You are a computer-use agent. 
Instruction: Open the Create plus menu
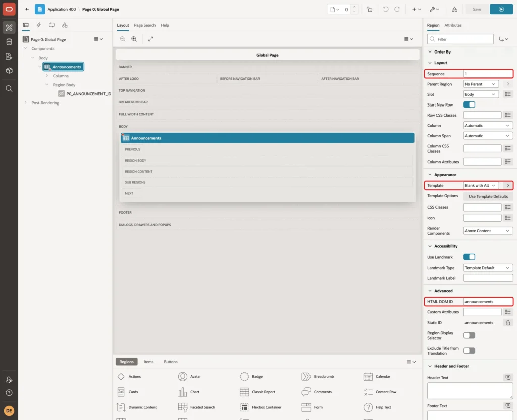click(x=417, y=9)
